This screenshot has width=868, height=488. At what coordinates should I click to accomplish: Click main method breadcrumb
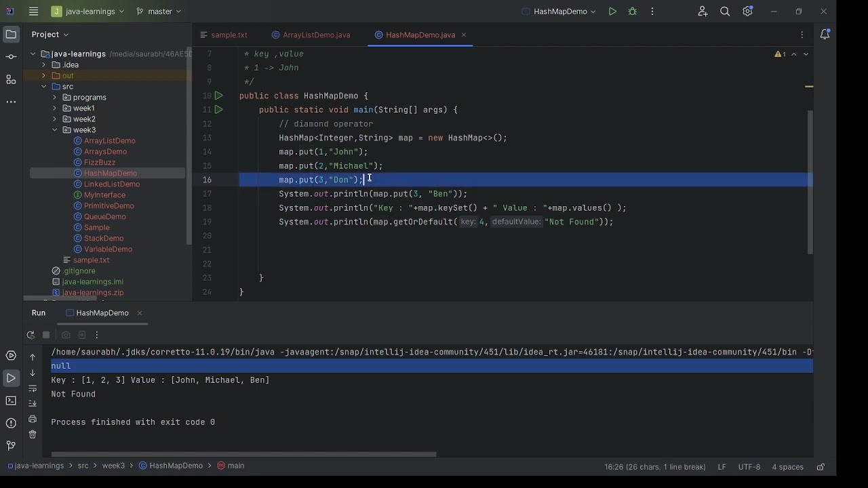pyautogui.click(x=231, y=466)
